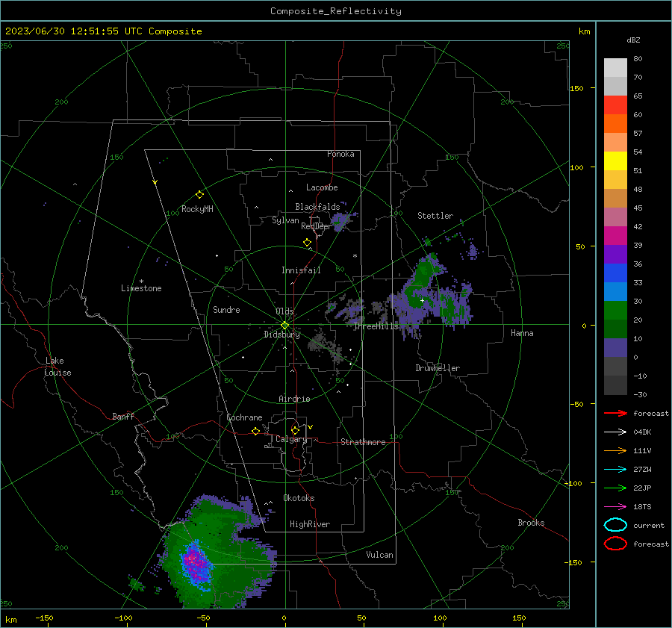Select the purple 39-36 dBZ legend swatch
The height and width of the screenshot is (628, 672).
(615, 254)
